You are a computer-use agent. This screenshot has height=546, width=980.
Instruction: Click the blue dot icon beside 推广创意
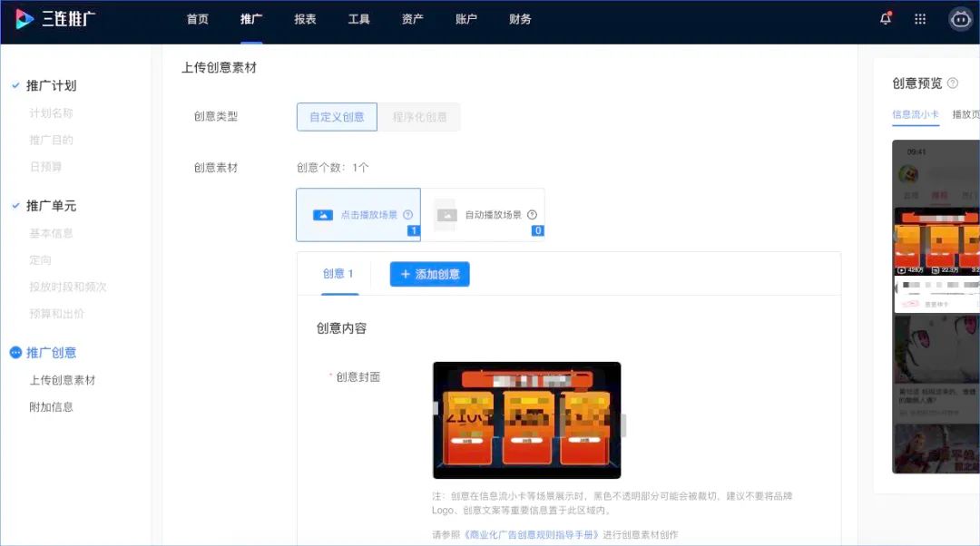click(16, 352)
